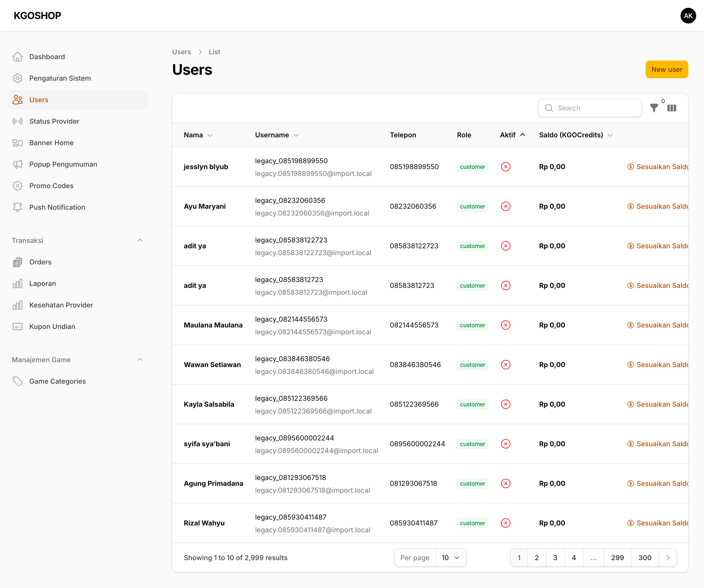Click the AK user avatar

click(688, 16)
